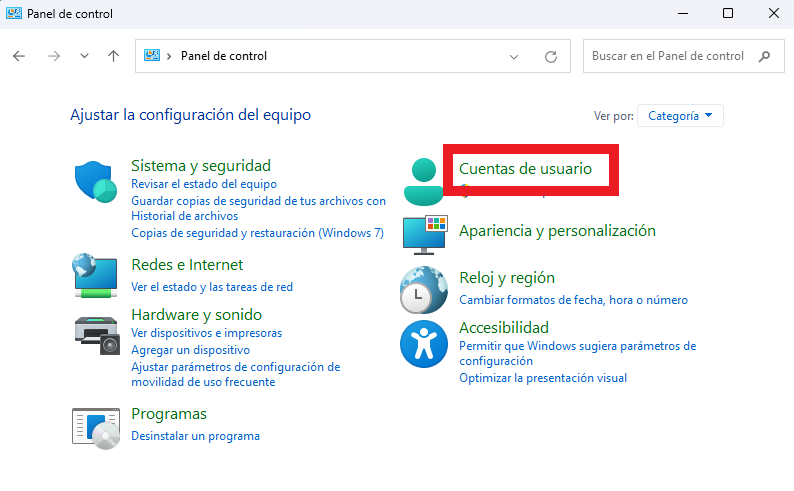Open Reloj y región category

coord(507,278)
